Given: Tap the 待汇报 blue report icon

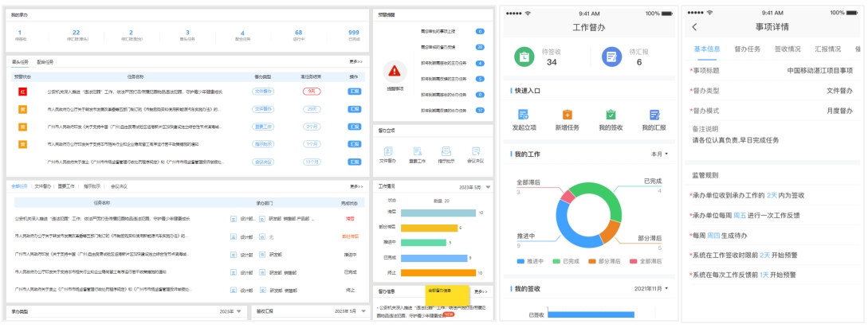Looking at the screenshot, I should coord(611,57).
